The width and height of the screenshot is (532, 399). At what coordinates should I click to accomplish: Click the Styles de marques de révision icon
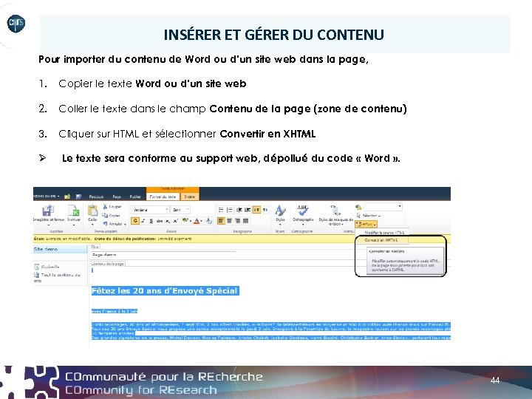pyautogui.click(x=335, y=211)
